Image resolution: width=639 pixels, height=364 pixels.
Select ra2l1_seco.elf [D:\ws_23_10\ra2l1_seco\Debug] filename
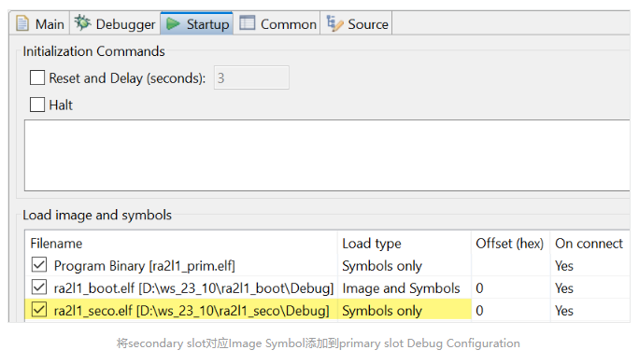pos(192,311)
